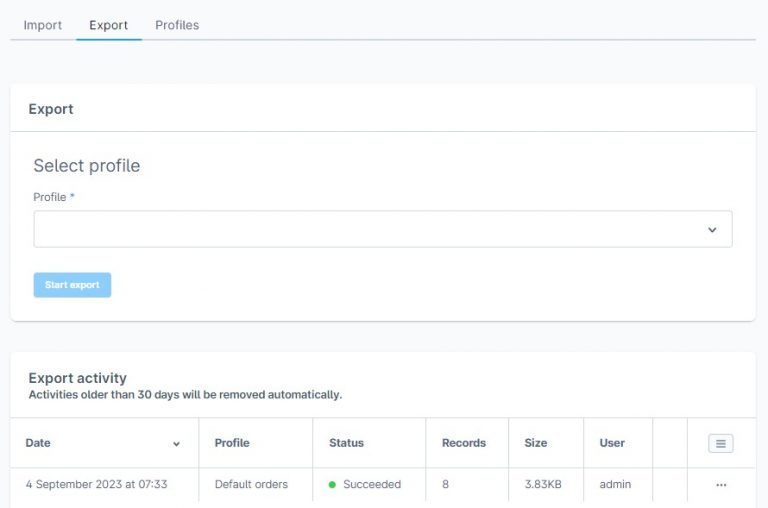Image resolution: width=768 pixels, height=508 pixels.
Task: Click the 3.83KB size cell
Action: coord(543,484)
